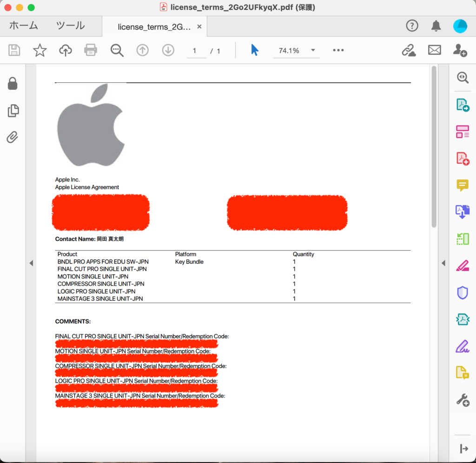Screen dimensions: 476x463
Task: Open the Fill & Sign pen tool
Action: (463, 346)
